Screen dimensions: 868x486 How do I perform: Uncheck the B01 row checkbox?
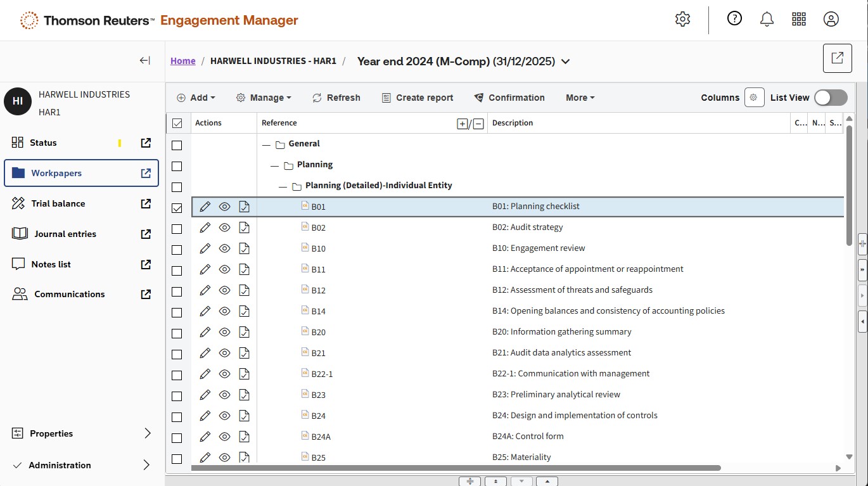tap(177, 207)
